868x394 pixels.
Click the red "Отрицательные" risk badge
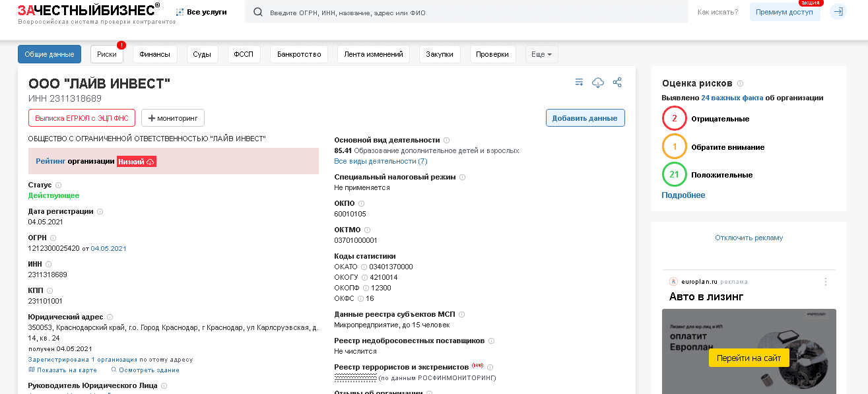(x=674, y=119)
